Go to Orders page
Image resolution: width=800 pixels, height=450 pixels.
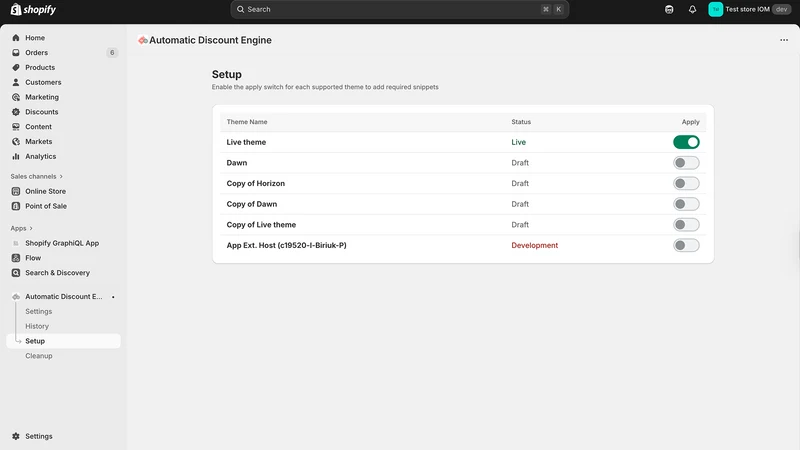coord(37,53)
